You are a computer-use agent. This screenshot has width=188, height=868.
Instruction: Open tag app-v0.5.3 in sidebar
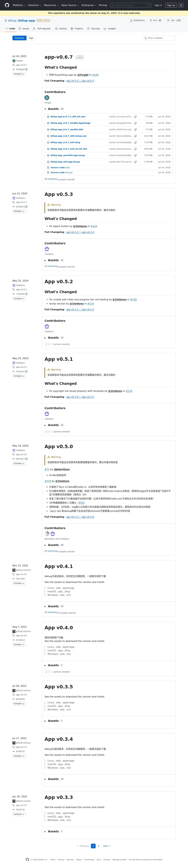pos(21,203)
